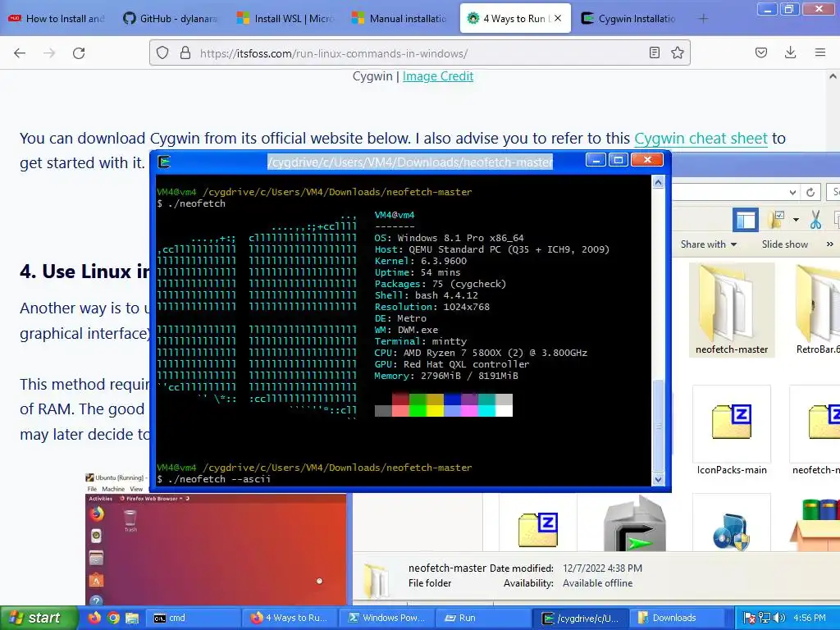Screen dimensions: 840x630
Task: Click the 4:56 PM system clock
Action: (x=810, y=619)
